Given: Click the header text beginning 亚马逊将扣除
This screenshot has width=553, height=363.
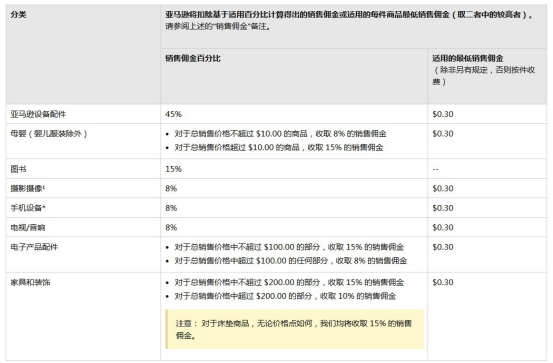Looking at the screenshot, I should (349, 14).
